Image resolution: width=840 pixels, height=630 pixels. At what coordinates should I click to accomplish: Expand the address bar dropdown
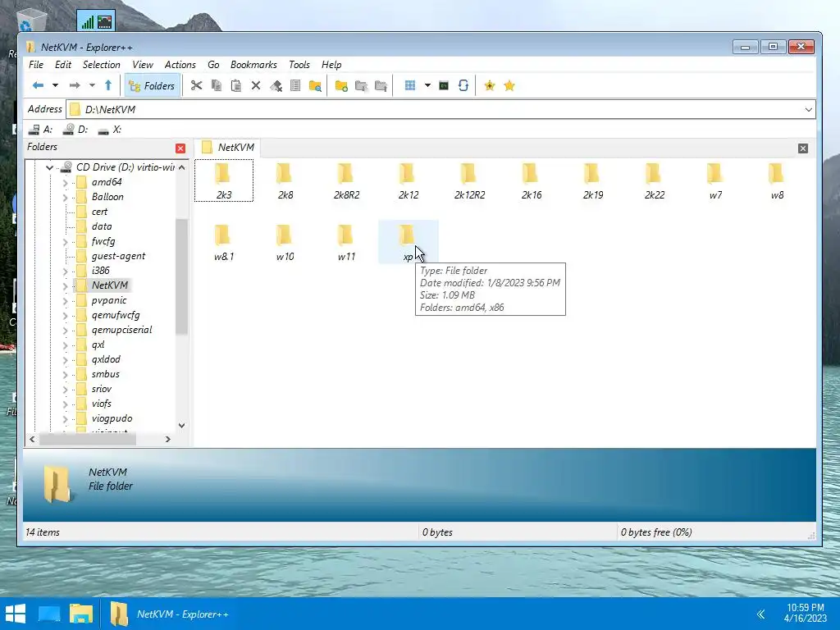[808, 110]
